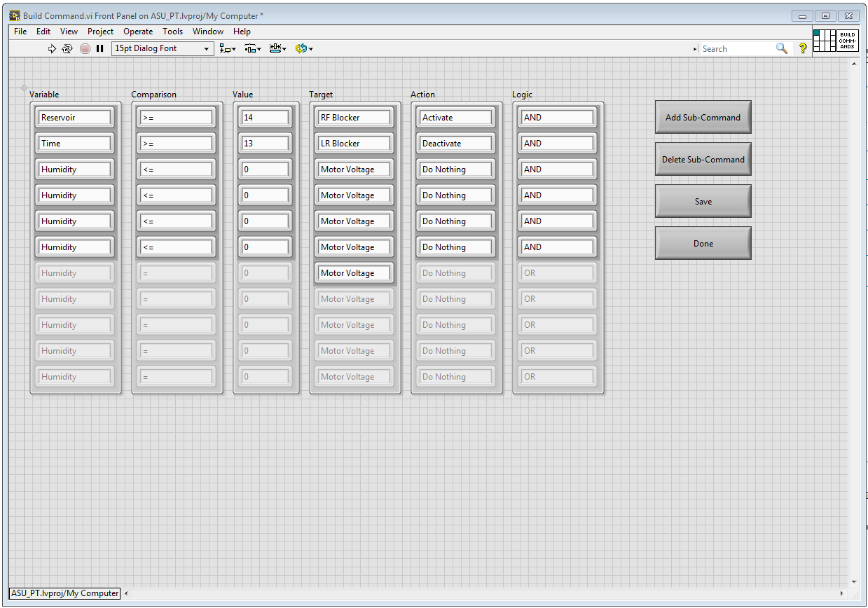The image size is (868, 608).
Task: Click the connector pane grid icon
Action: pos(824,40)
